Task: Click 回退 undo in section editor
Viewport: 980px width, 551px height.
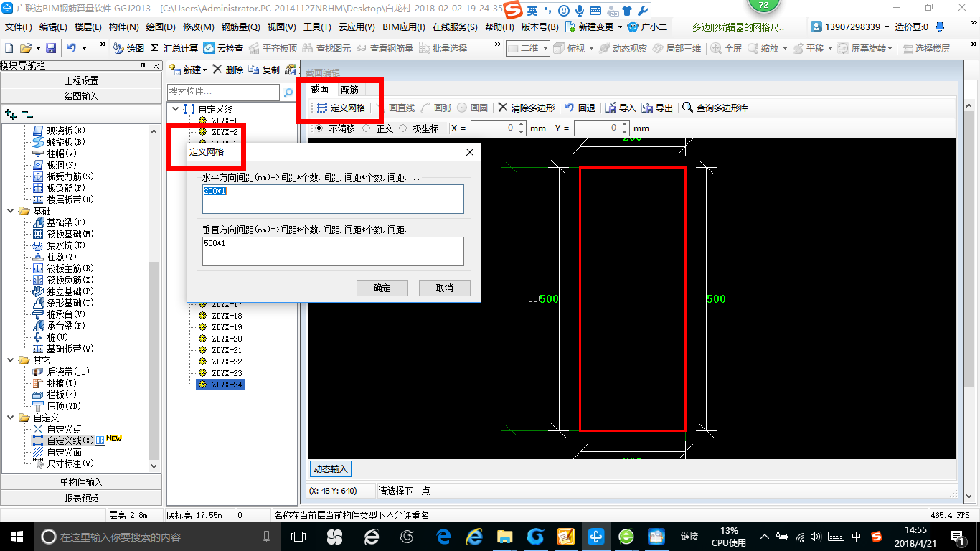Action: click(x=580, y=108)
